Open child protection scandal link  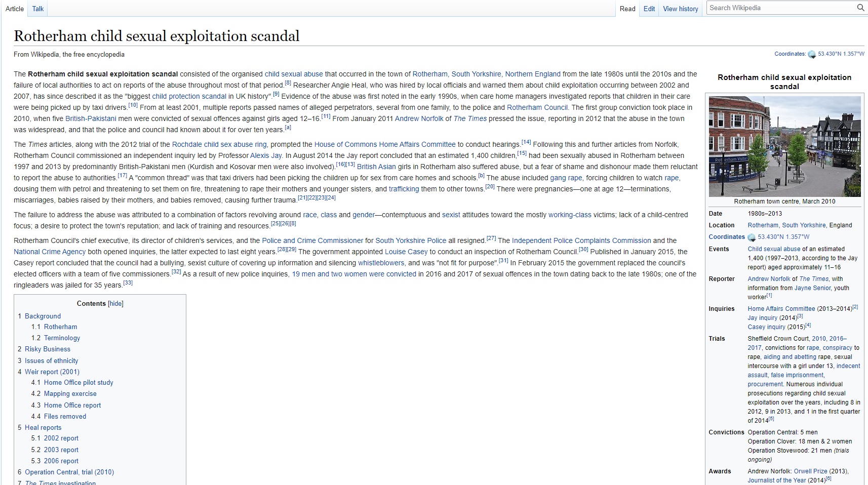coord(189,96)
